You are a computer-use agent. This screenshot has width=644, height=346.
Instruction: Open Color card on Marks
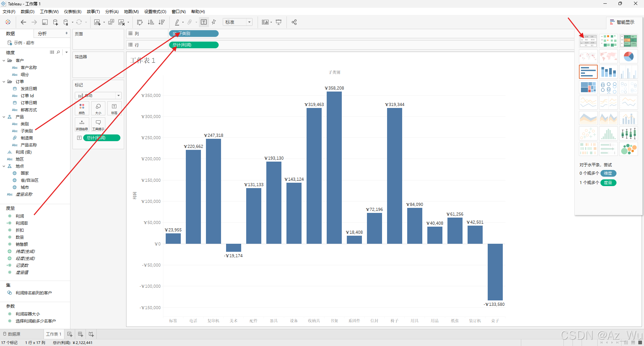tap(82, 109)
